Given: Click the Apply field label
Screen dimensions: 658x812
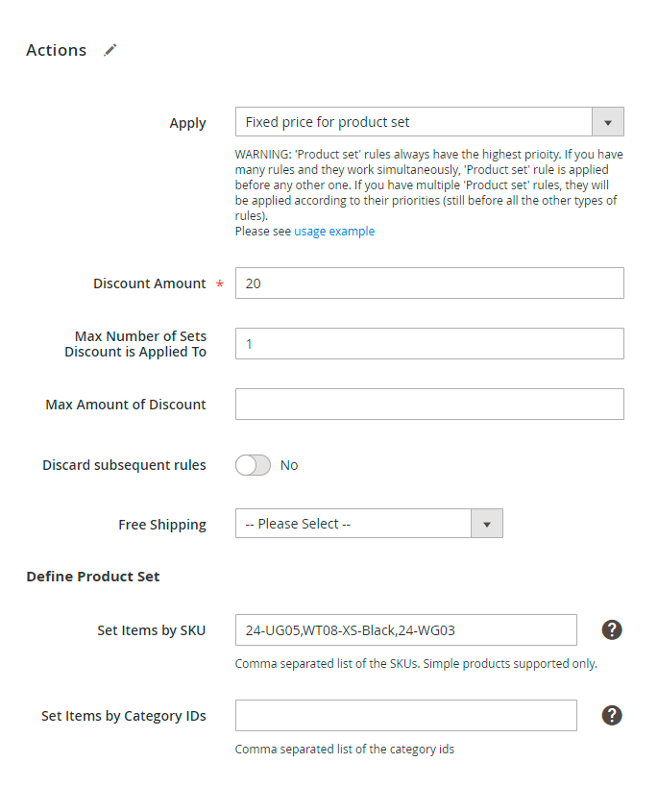Looking at the screenshot, I should [x=187, y=123].
